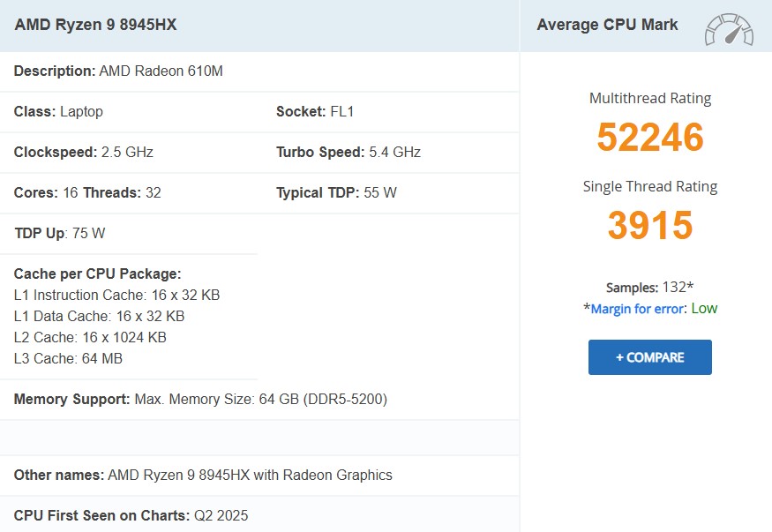This screenshot has height=532, width=772.
Task: Click the Socket: FL1 field
Action: click(315, 112)
